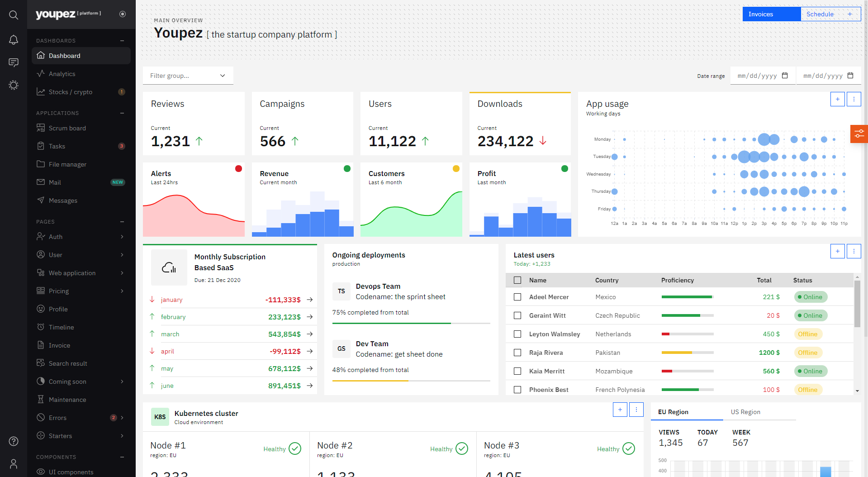Click the Tasks clipboard icon
This screenshot has width=868, height=477.
41,146
